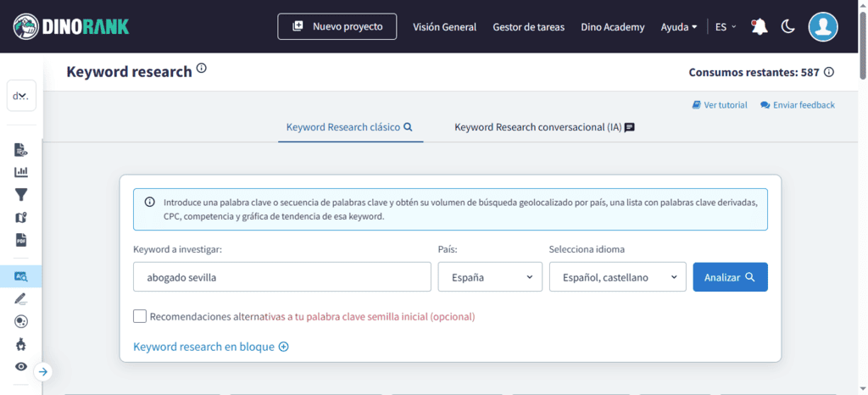Click the PDF report icon in sidebar
Image resolution: width=868 pixels, height=395 pixels.
pyautogui.click(x=21, y=240)
